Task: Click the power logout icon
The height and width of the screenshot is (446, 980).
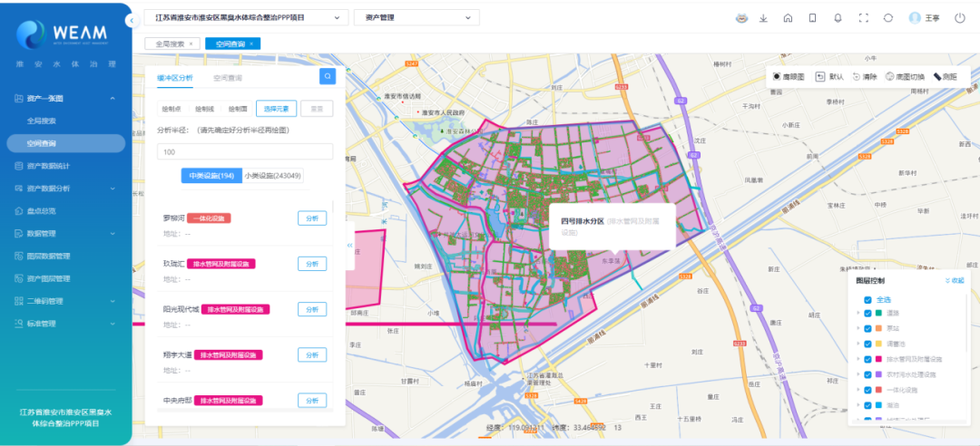Action: (x=960, y=18)
